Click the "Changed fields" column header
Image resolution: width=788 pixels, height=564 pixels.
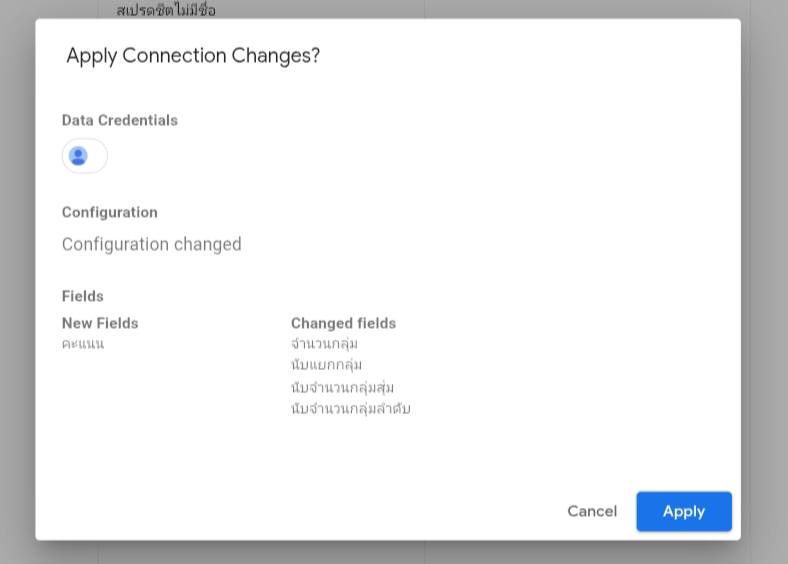pyautogui.click(x=343, y=323)
